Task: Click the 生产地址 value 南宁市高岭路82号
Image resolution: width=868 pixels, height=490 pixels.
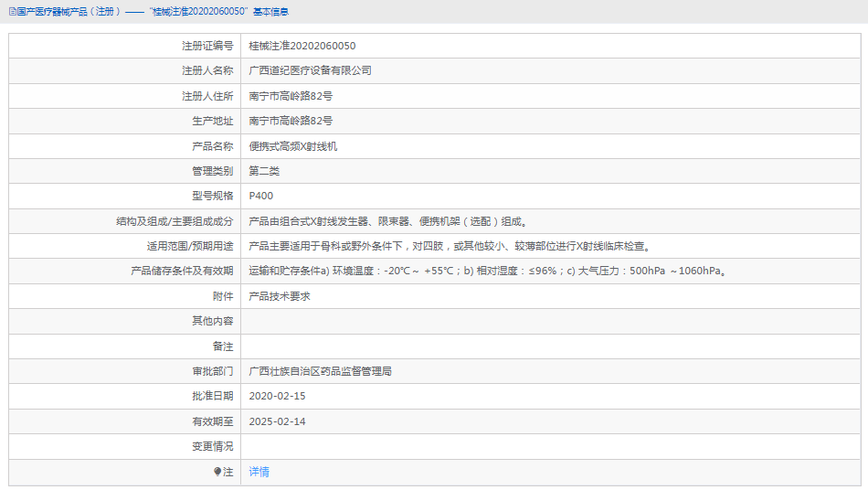Action: 291,121
